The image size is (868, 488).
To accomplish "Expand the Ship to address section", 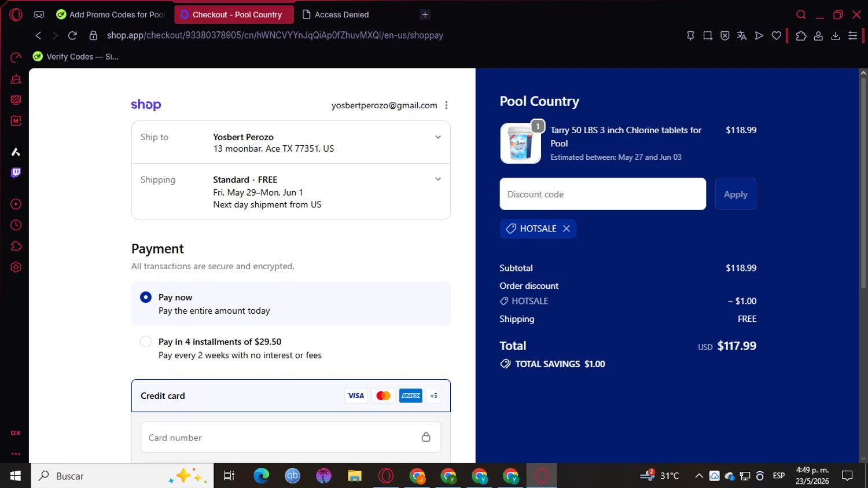I will click(438, 137).
